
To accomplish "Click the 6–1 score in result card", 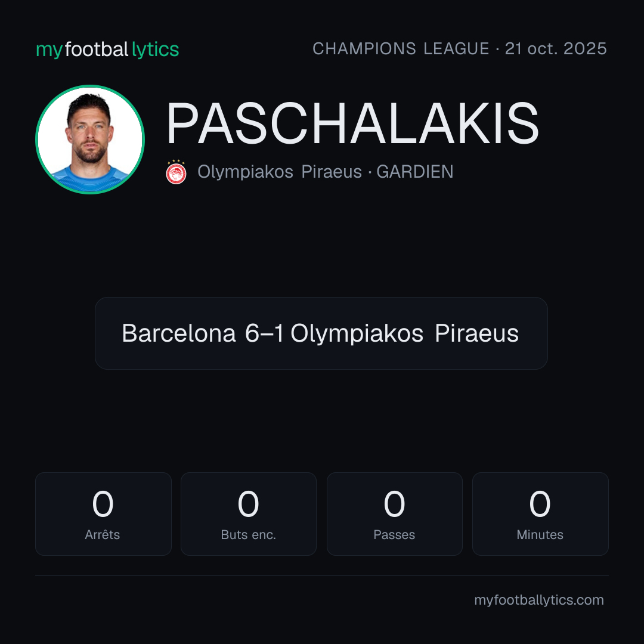I will (264, 333).
